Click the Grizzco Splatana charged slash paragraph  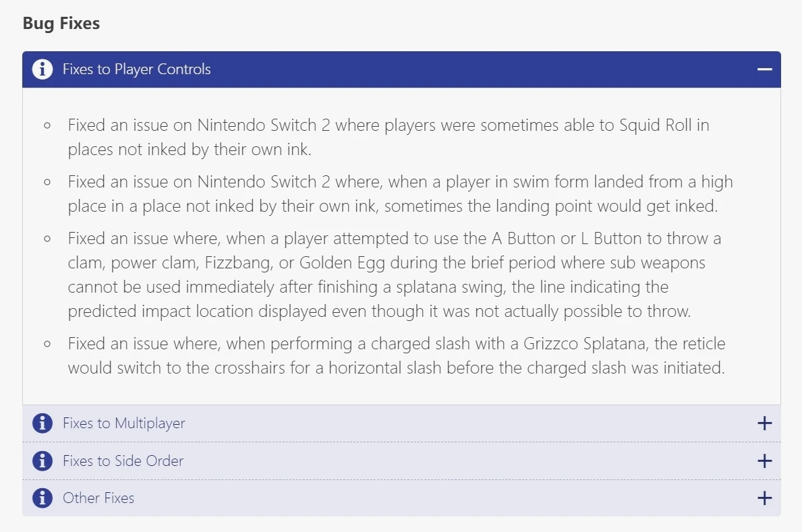click(396, 356)
